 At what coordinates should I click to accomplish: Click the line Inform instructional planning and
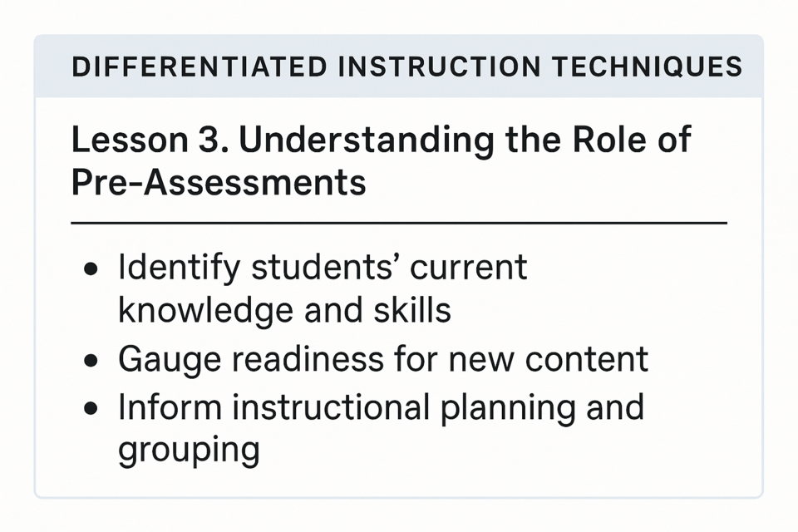tap(382, 406)
